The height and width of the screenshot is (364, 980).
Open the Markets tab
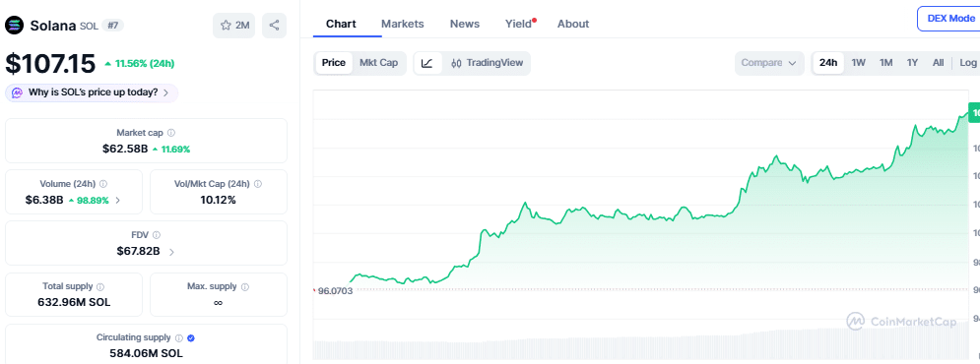coord(403,24)
